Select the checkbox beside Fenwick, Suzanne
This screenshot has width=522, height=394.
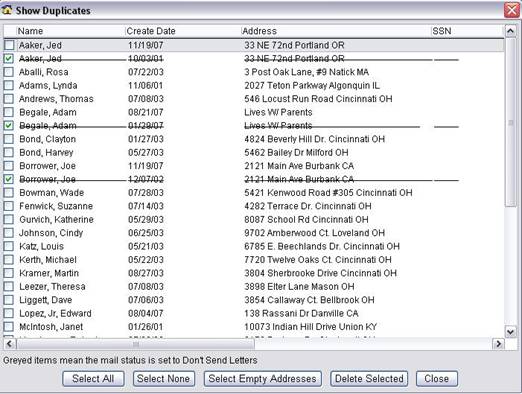pyautogui.click(x=9, y=206)
